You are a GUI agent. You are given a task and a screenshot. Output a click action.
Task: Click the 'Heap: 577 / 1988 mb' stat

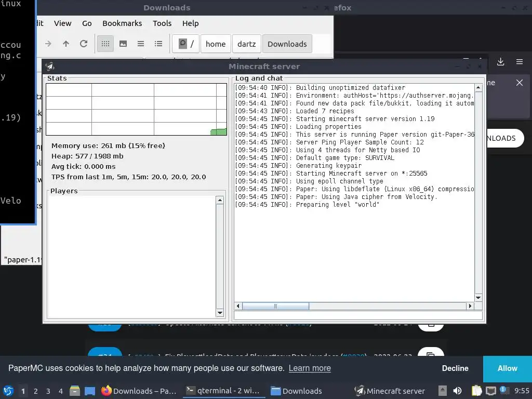pyautogui.click(x=87, y=156)
